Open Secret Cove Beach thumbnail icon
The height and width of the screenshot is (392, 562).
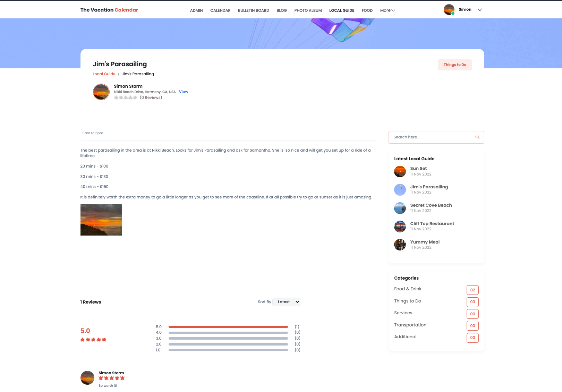pyautogui.click(x=400, y=208)
